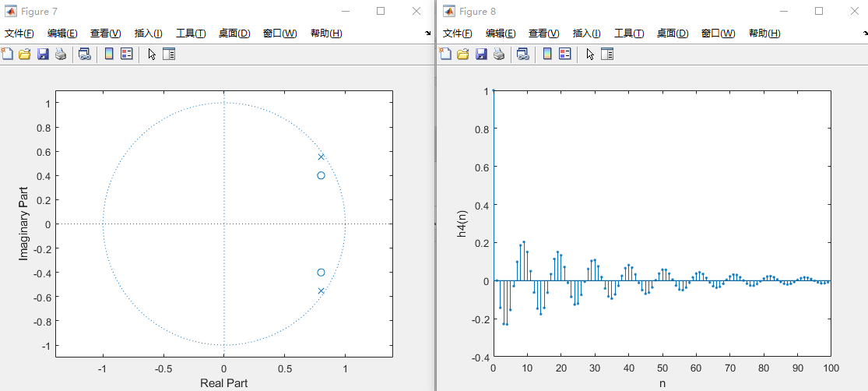Screen dimensions: 868x391
Task: Click Save Figure icon in Figure 8 toolbar
Action: [x=481, y=54]
